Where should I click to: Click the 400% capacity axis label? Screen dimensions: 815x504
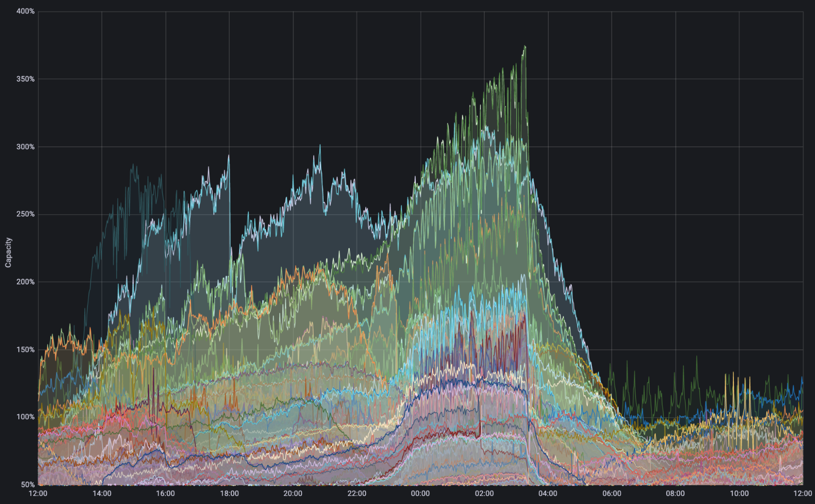(x=25, y=11)
